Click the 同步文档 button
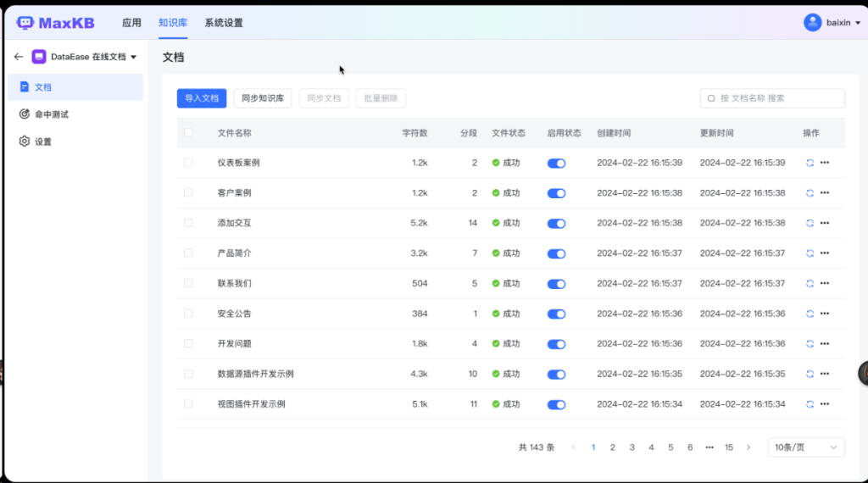The width and height of the screenshot is (868, 483). pos(324,98)
